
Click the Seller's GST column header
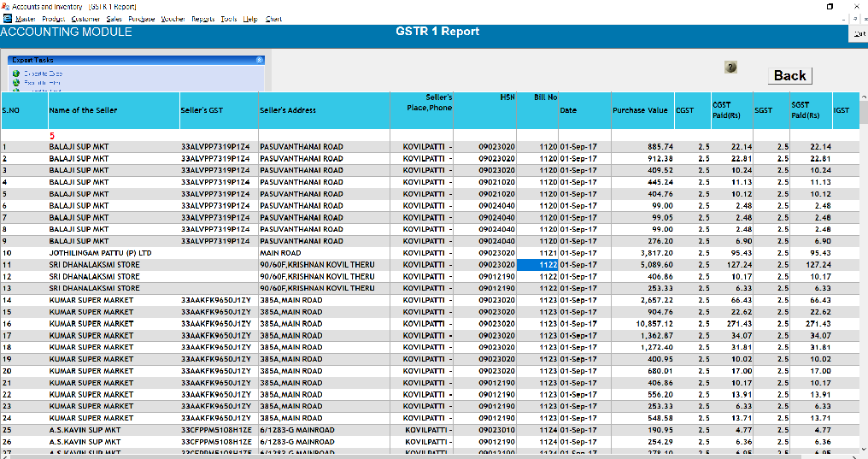[202, 110]
